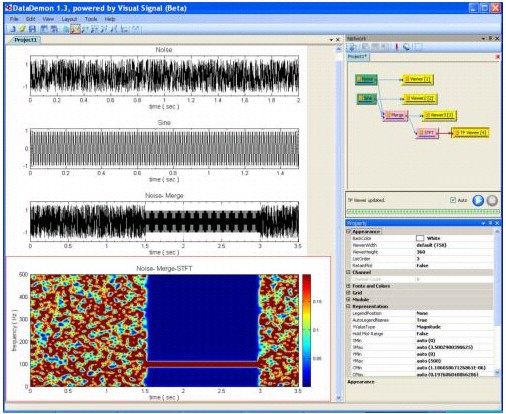The width and height of the screenshot is (506, 414).
Task: Switch to the Project1 document tab
Action: (25, 40)
